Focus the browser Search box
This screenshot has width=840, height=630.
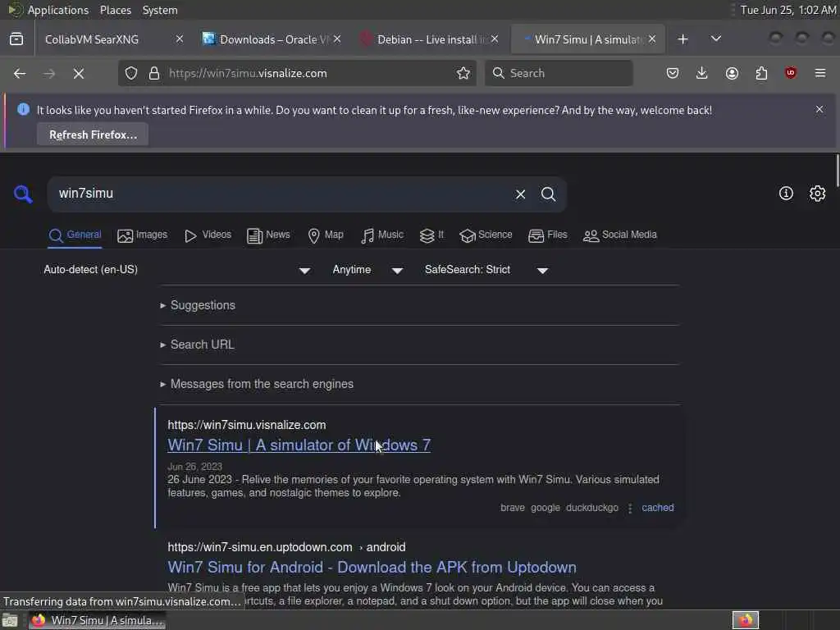559,73
